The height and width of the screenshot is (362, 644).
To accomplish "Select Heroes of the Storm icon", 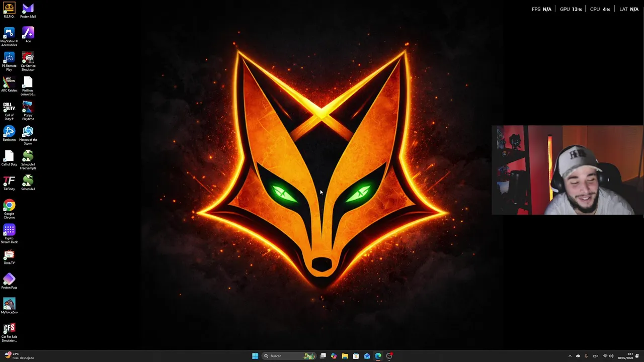I will pos(28,135).
